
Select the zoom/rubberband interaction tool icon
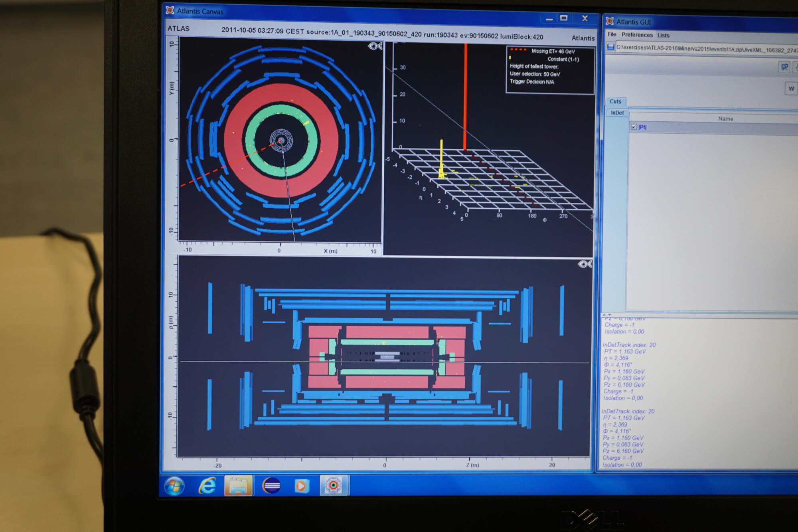pos(784,67)
